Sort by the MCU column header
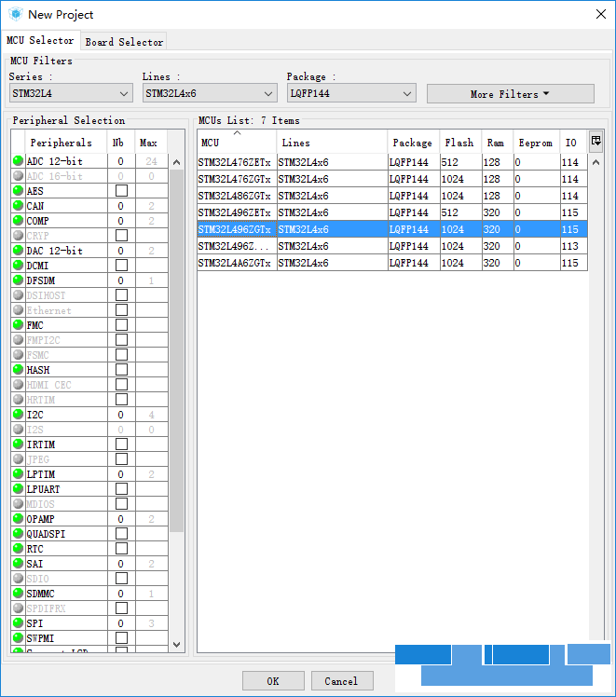This screenshot has height=697, width=616. click(x=237, y=143)
